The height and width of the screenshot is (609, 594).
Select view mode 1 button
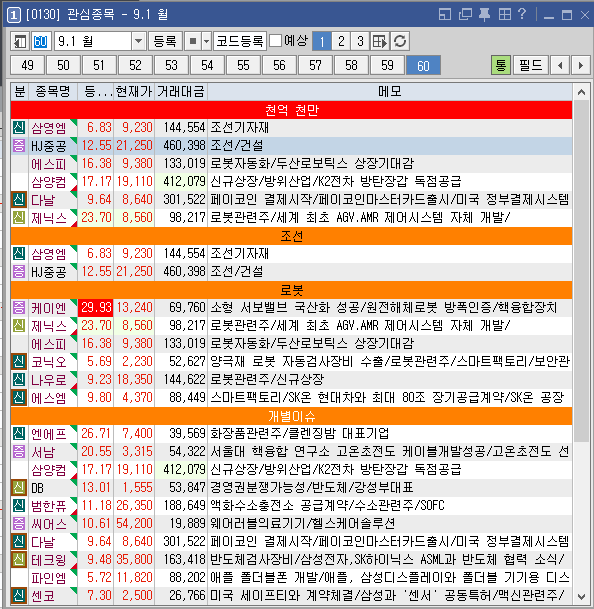tap(322, 41)
